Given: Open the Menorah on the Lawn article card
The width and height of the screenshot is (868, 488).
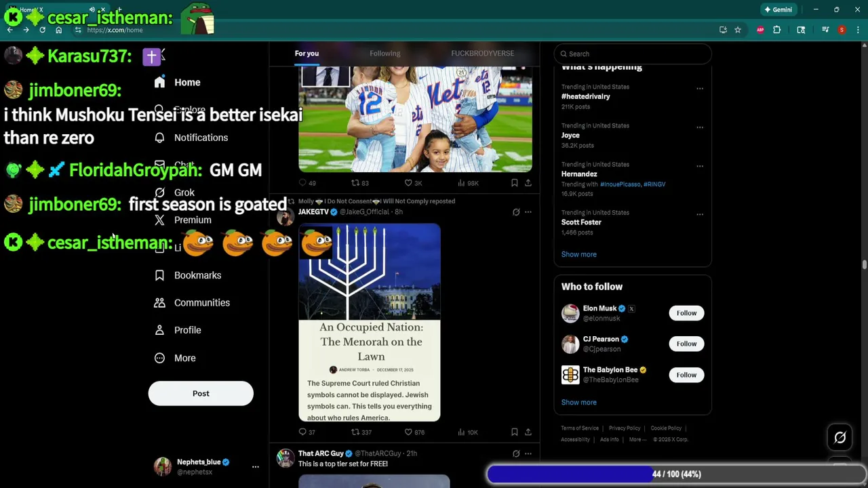Looking at the screenshot, I should (370, 323).
